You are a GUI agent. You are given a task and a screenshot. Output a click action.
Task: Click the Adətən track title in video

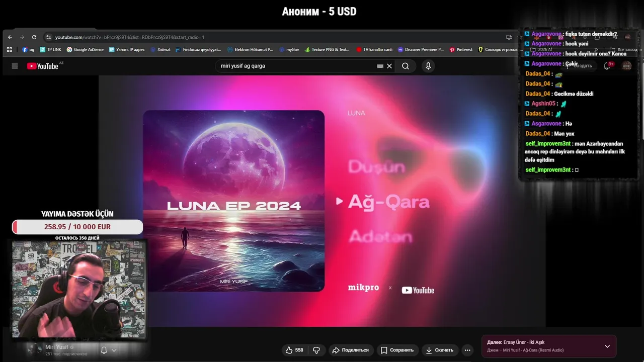point(380,236)
